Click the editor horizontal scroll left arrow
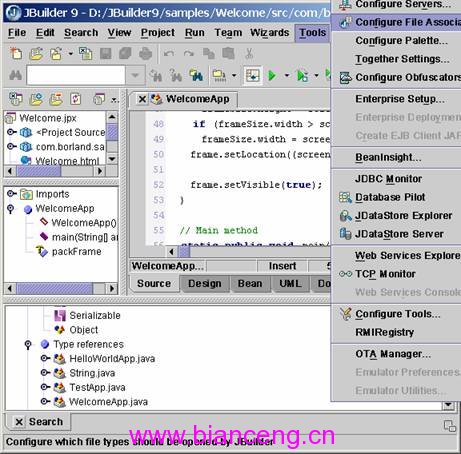Viewport: 461px width, 454px height. (x=172, y=252)
